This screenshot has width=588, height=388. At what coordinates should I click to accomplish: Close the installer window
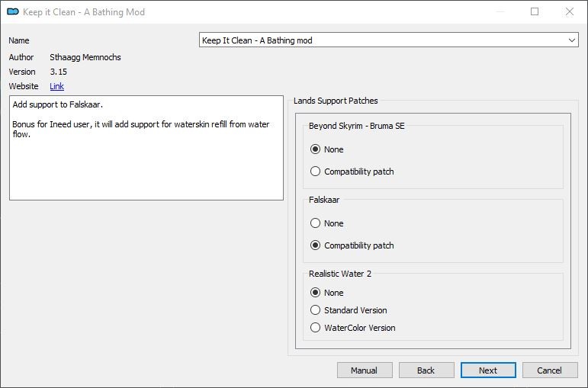[x=569, y=11]
